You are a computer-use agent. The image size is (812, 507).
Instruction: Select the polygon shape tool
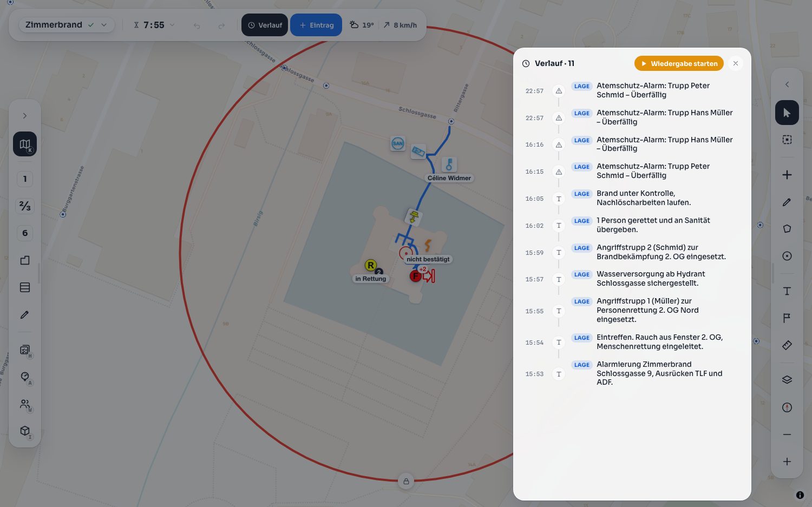[787, 229]
